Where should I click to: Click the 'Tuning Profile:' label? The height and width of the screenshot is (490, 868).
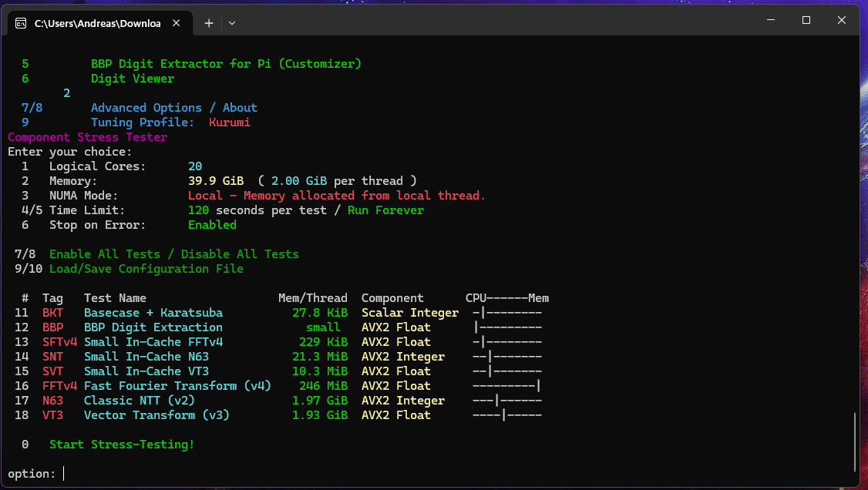143,123
